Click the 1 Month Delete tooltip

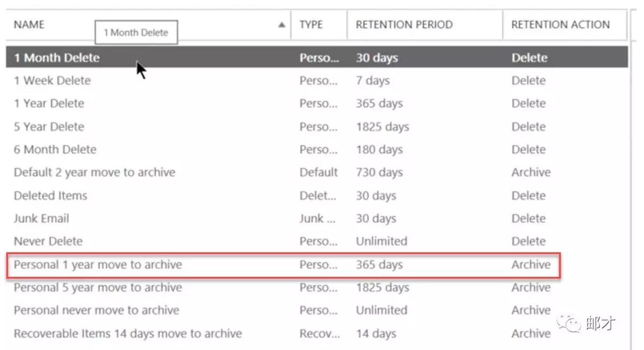click(136, 33)
